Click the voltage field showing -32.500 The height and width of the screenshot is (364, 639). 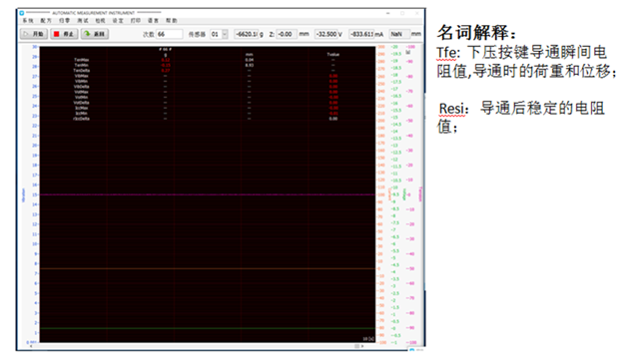click(326, 34)
